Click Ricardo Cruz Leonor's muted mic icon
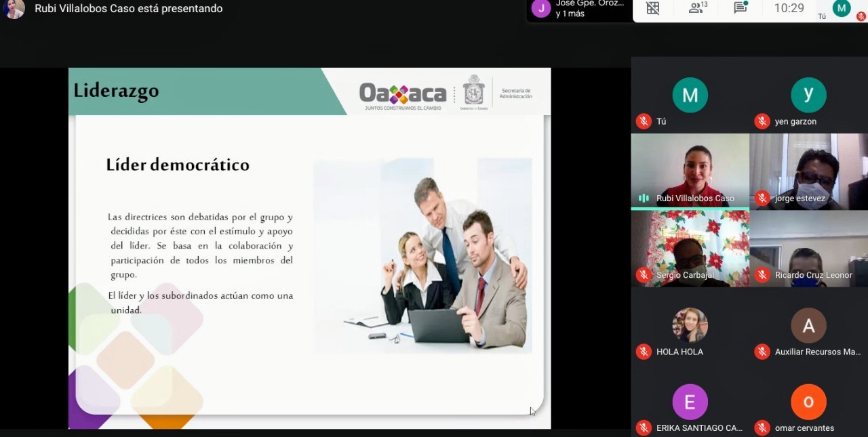The width and height of the screenshot is (868, 437). (x=762, y=275)
